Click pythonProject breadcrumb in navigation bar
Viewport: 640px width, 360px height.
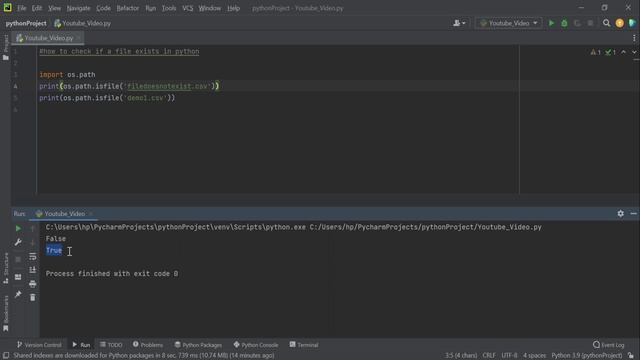click(26, 23)
